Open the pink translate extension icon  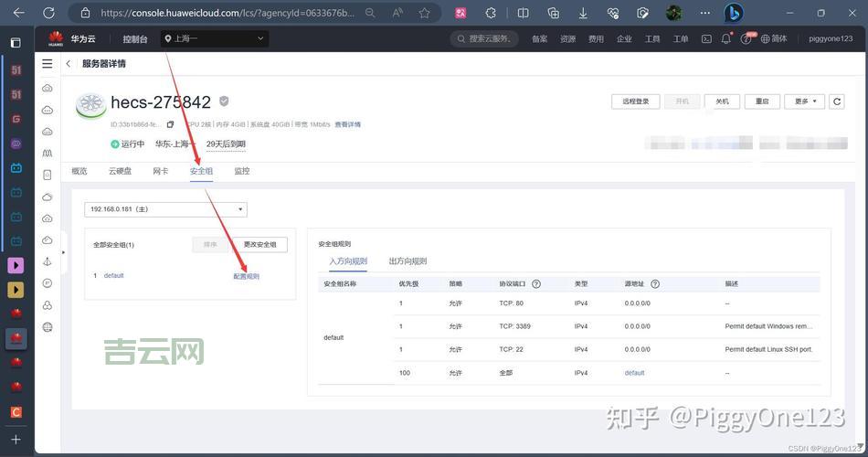coord(460,13)
